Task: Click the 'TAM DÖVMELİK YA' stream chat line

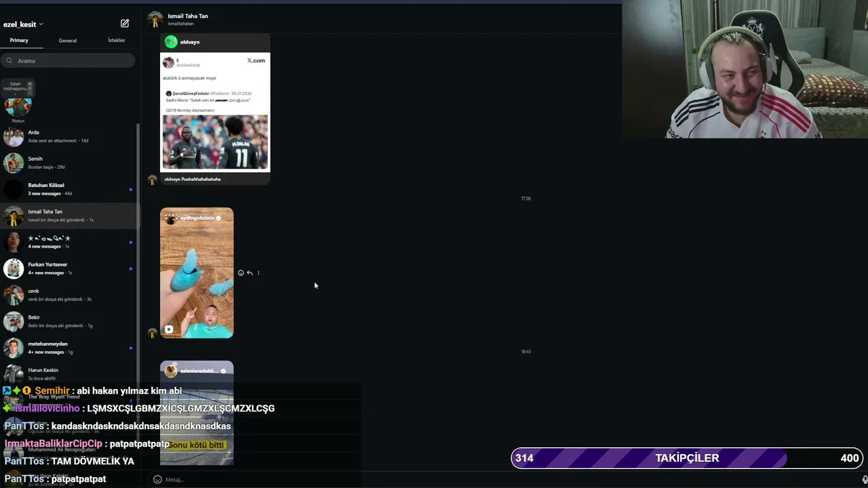Action: click(93, 461)
